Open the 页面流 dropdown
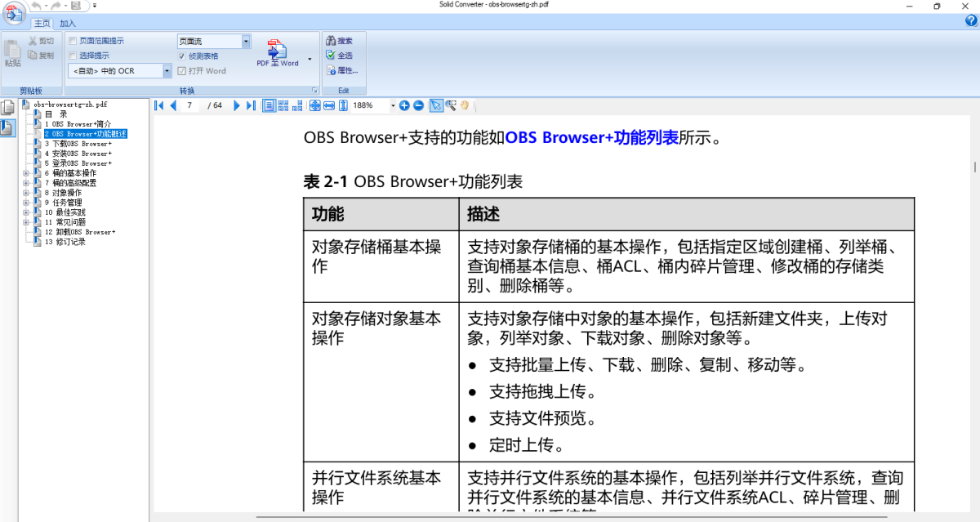980x522 pixels. coord(247,39)
